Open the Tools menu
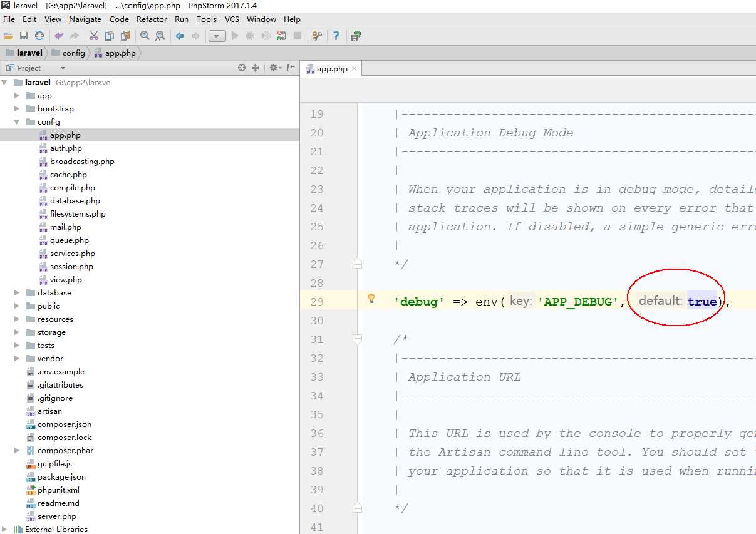Screen dimensions: 756x534 coord(207,19)
